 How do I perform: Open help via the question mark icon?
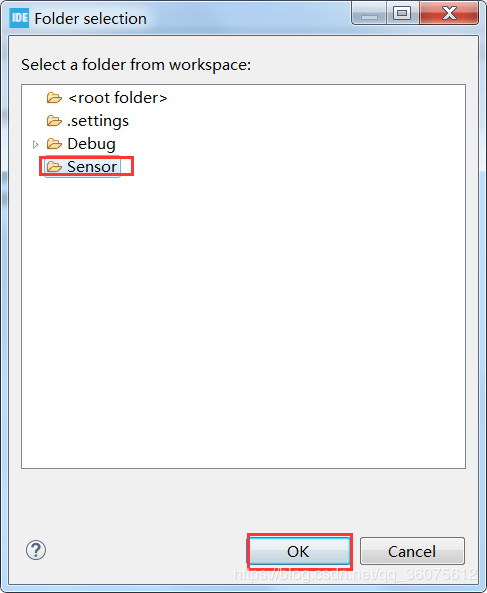click(x=36, y=550)
